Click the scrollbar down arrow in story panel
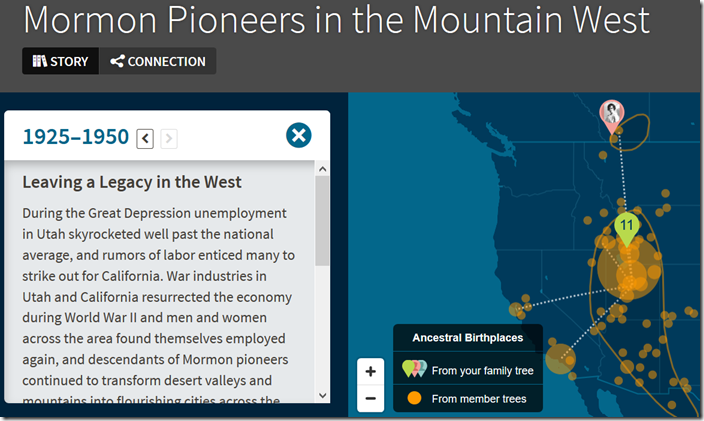The image size is (704, 421). pos(322,395)
